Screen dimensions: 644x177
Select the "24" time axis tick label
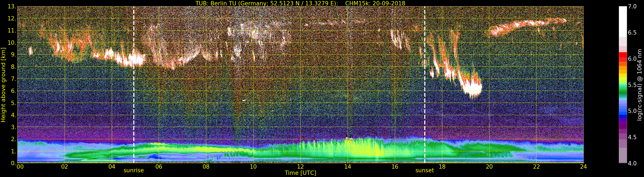tap(583, 167)
